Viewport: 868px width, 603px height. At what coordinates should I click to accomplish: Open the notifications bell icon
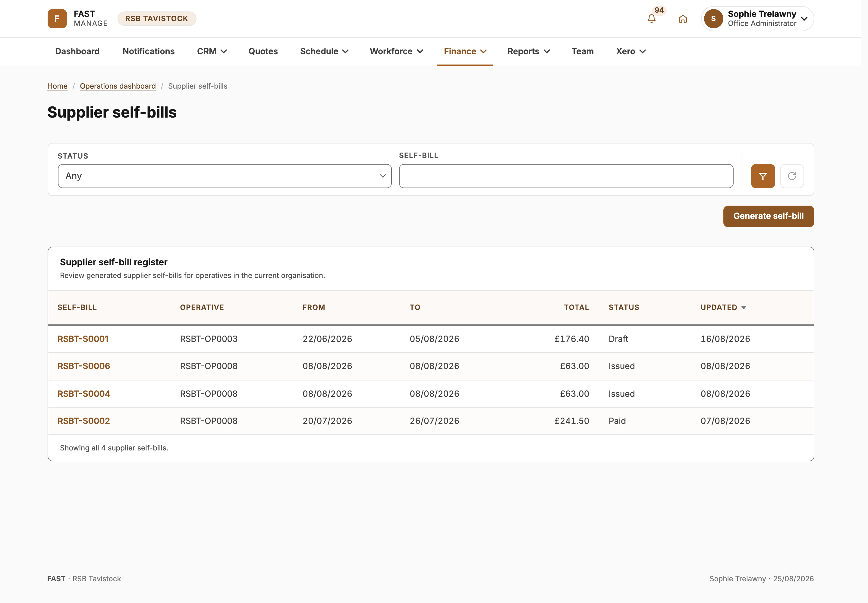[x=651, y=18]
